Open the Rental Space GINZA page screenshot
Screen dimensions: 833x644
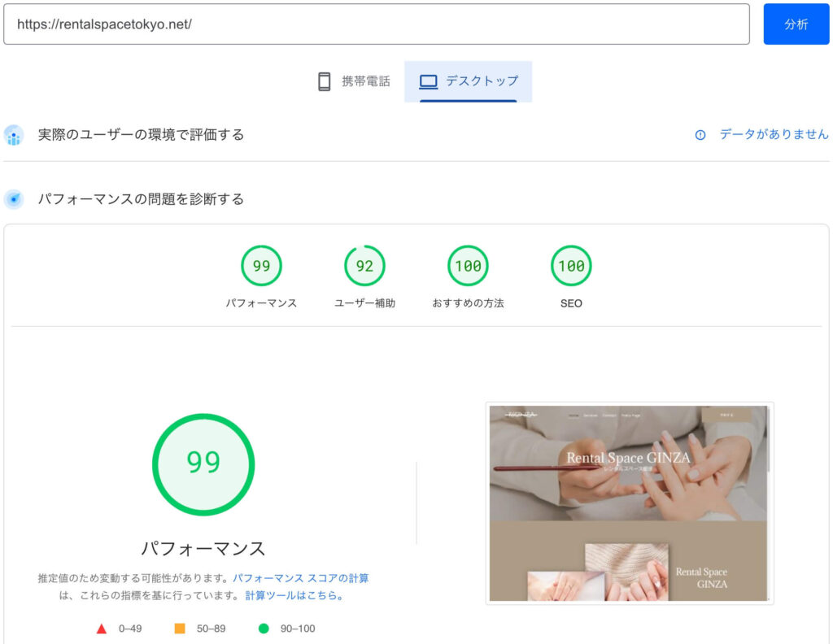coord(629,503)
